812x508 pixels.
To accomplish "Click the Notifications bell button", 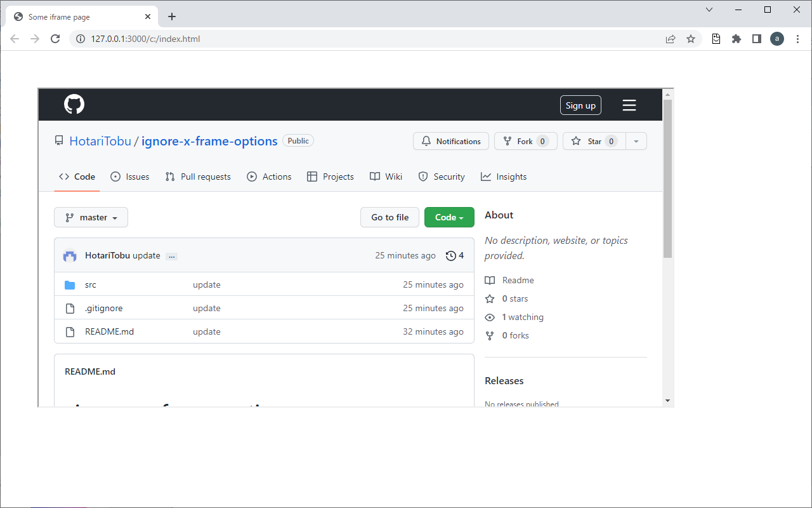I will [451, 141].
